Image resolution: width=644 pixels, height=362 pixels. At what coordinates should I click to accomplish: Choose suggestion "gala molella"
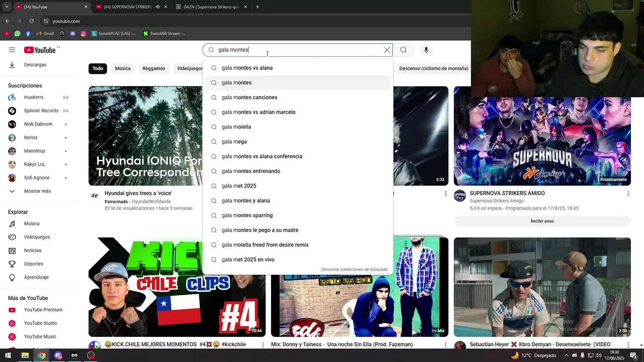pos(298,127)
